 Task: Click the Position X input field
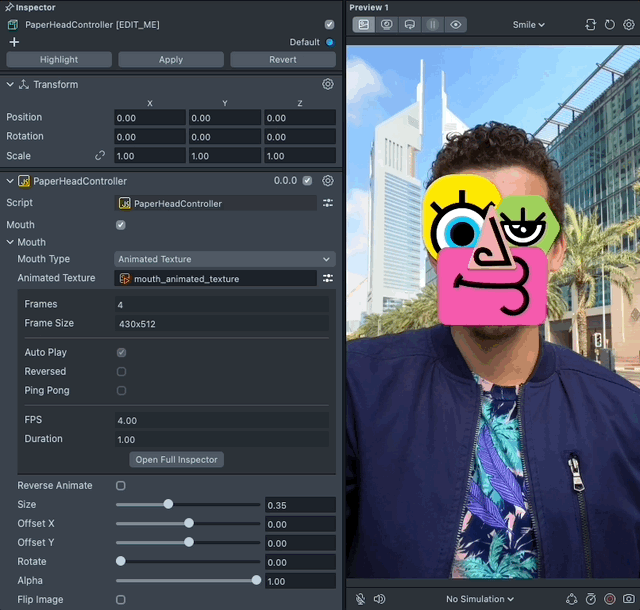[x=149, y=118]
